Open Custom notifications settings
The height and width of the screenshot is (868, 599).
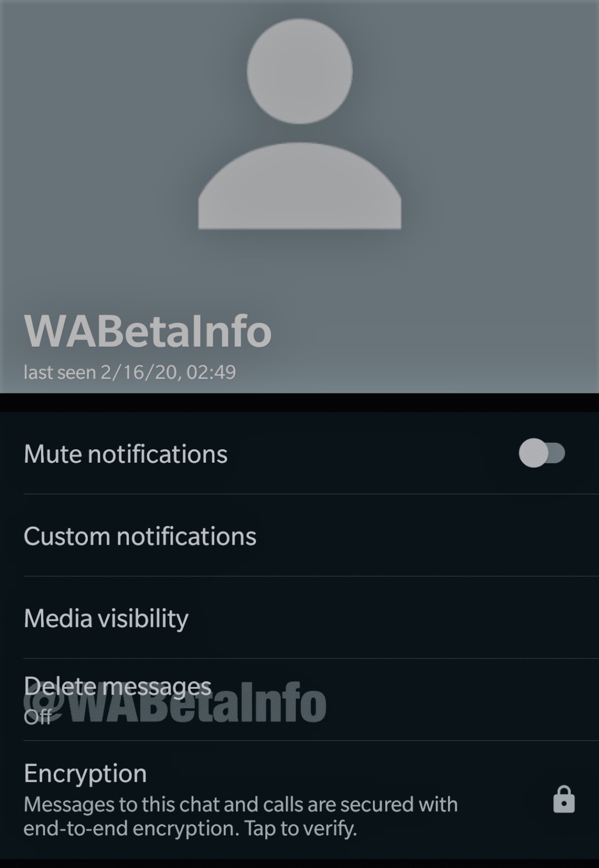pos(299,536)
